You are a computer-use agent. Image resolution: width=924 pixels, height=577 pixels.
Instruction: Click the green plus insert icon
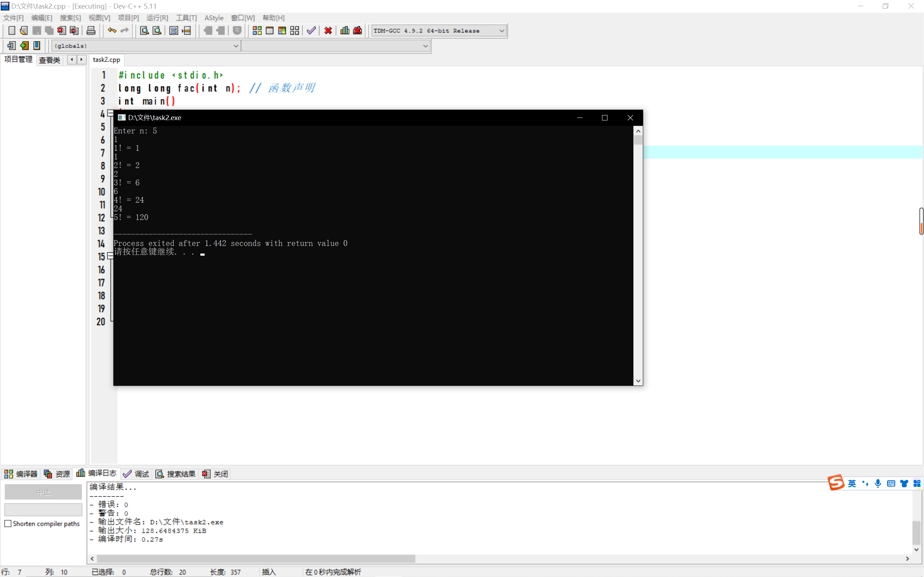pyautogui.click(x=24, y=46)
